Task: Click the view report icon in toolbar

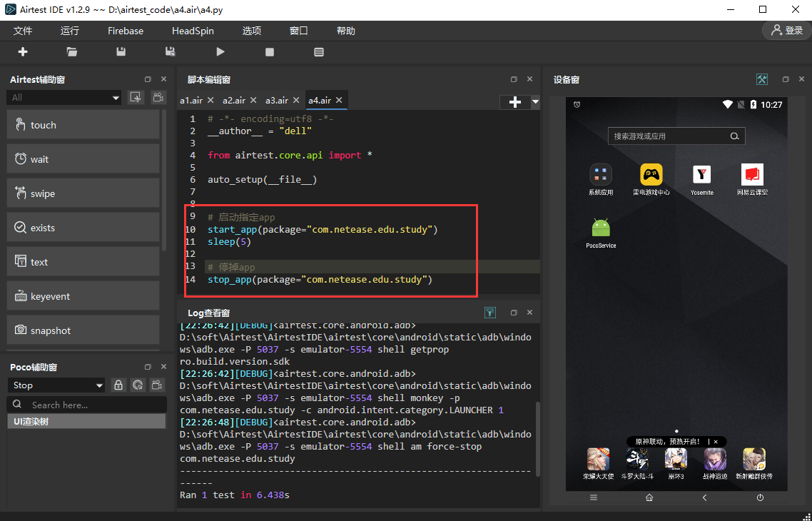Action: [319, 52]
